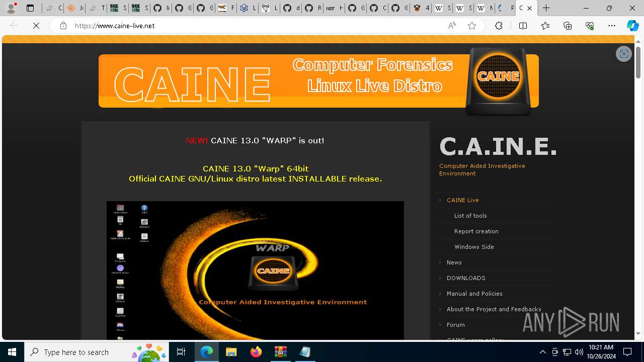Expand the CAINE Live arrow bullet
644x362 pixels.
tap(440, 200)
